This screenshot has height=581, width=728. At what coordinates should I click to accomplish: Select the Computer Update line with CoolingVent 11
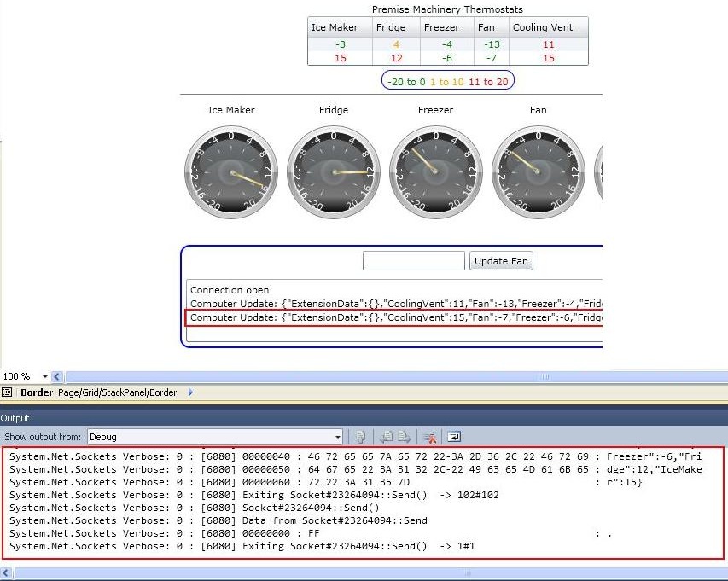[396, 304]
